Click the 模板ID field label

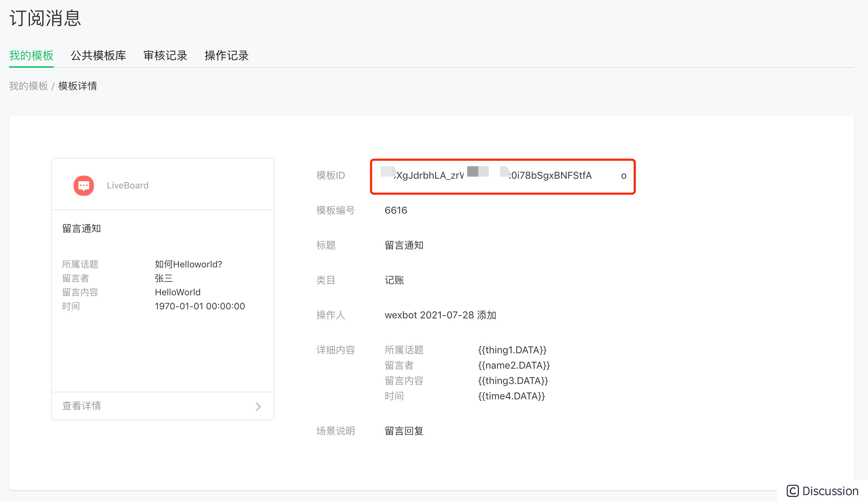point(330,175)
